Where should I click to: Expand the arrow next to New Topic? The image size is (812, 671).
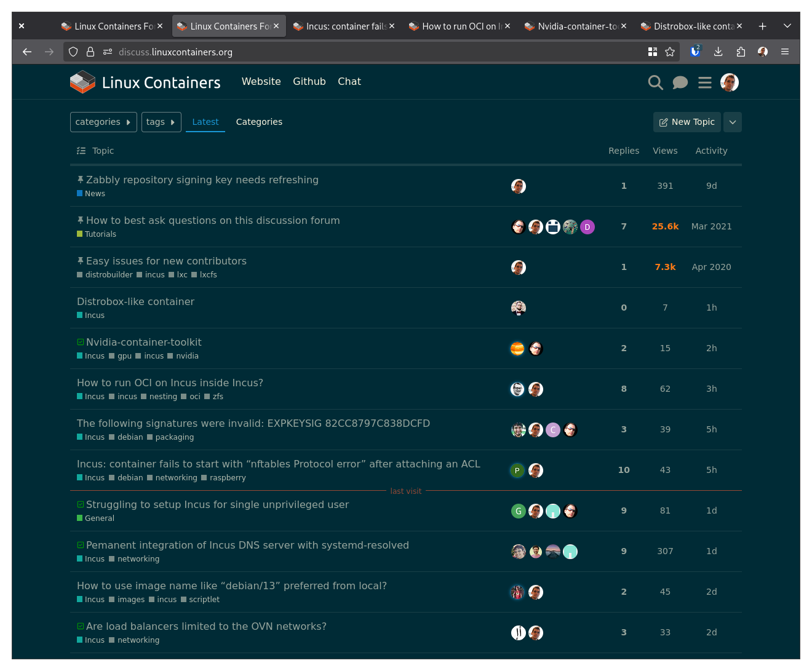[732, 122]
